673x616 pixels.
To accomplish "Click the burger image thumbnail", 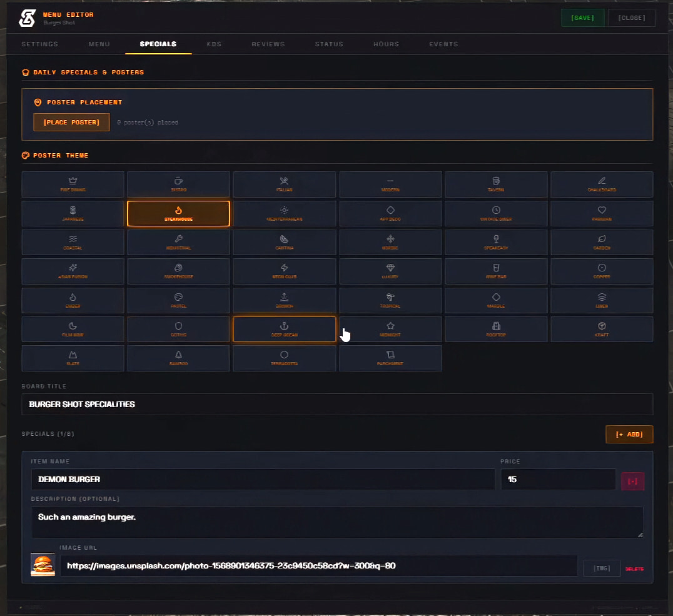I will pos(43,565).
